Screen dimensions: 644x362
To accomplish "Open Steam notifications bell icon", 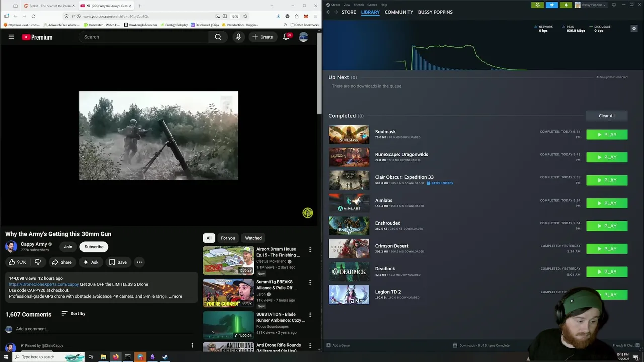I will pos(566,5).
